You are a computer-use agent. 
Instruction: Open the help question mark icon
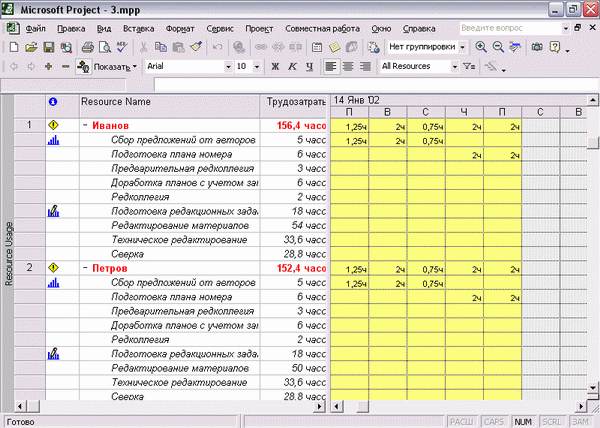pyautogui.click(x=554, y=47)
